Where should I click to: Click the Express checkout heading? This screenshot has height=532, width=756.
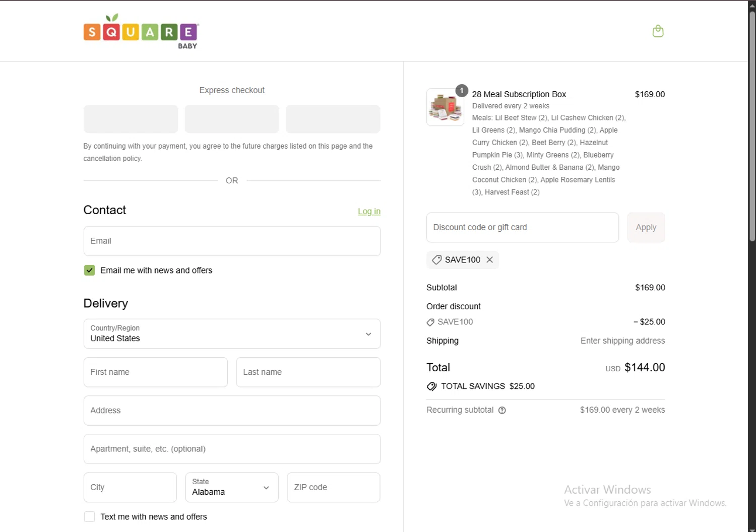coord(232,90)
